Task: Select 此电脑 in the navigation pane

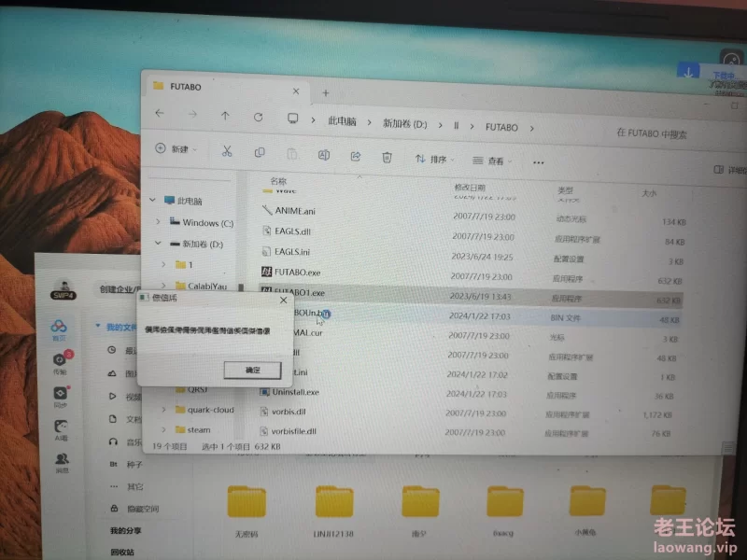Action: tap(183, 201)
